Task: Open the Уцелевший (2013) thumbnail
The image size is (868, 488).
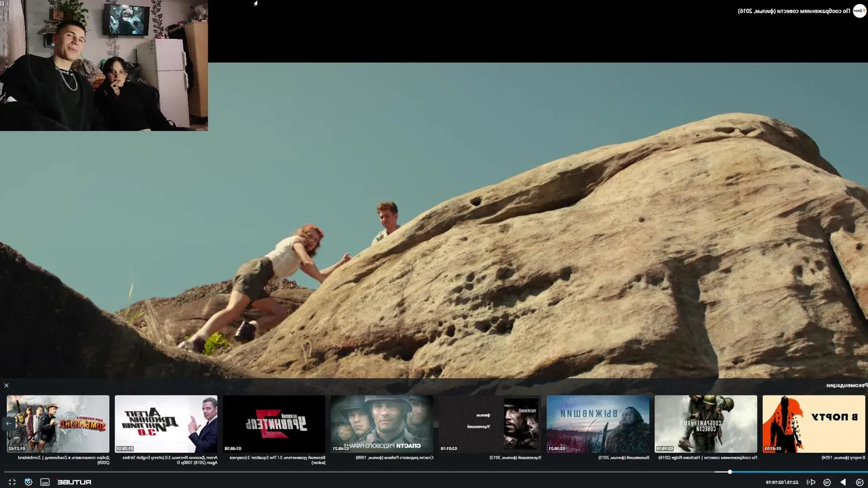Action: pyautogui.click(x=490, y=424)
